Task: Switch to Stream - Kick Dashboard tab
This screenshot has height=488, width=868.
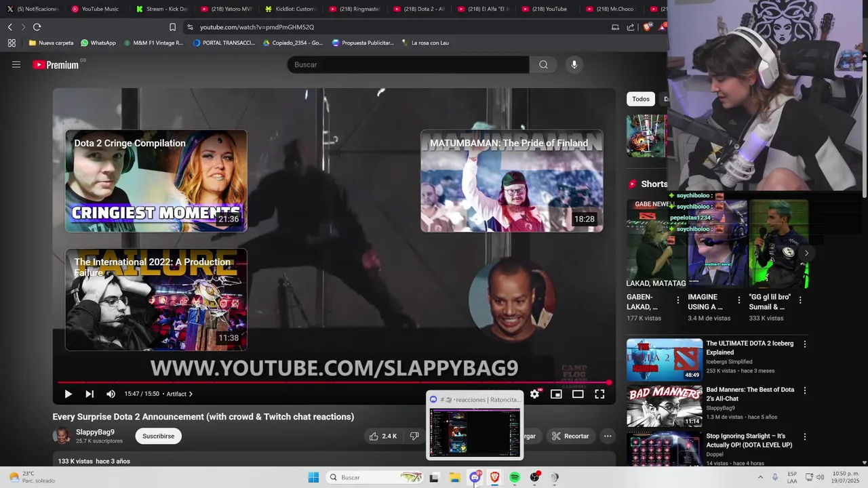Action: tap(162, 9)
